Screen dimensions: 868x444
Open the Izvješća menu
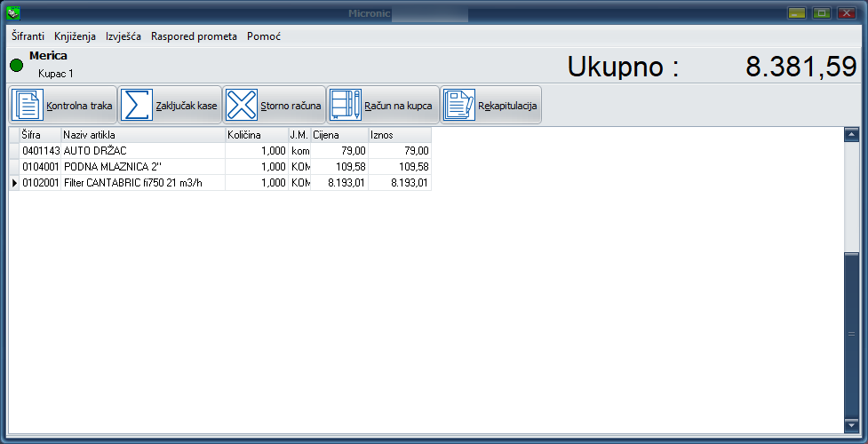click(x=123, y=36)
